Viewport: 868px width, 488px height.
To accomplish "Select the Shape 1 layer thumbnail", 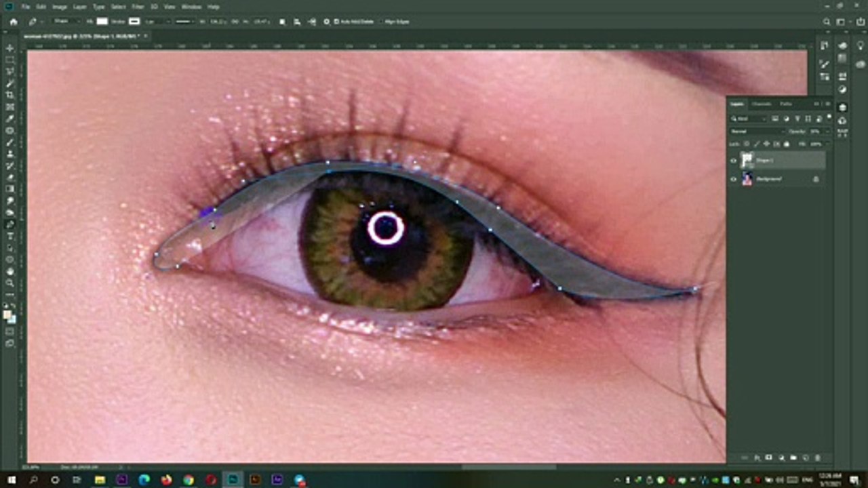I will (x=747, y=160).
